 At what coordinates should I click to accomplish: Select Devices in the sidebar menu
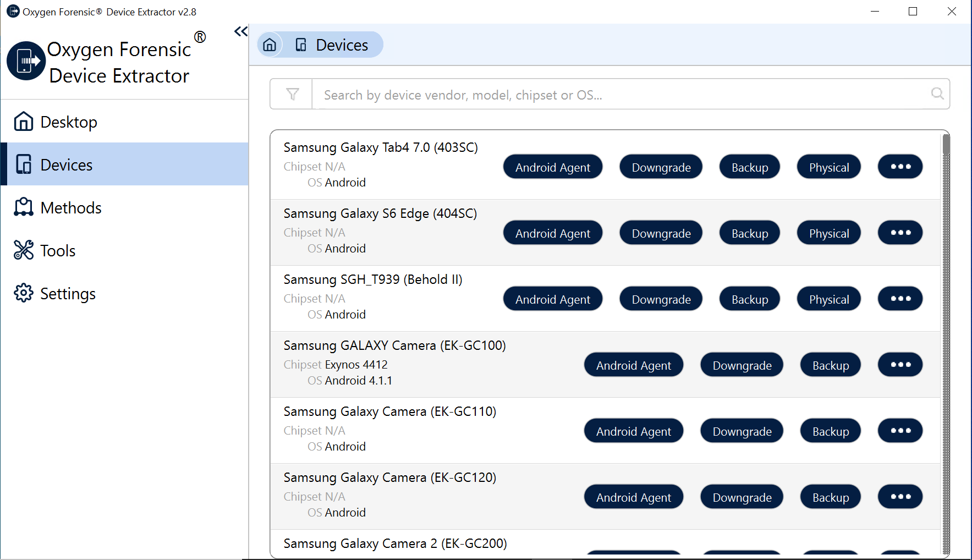[125, 164]
